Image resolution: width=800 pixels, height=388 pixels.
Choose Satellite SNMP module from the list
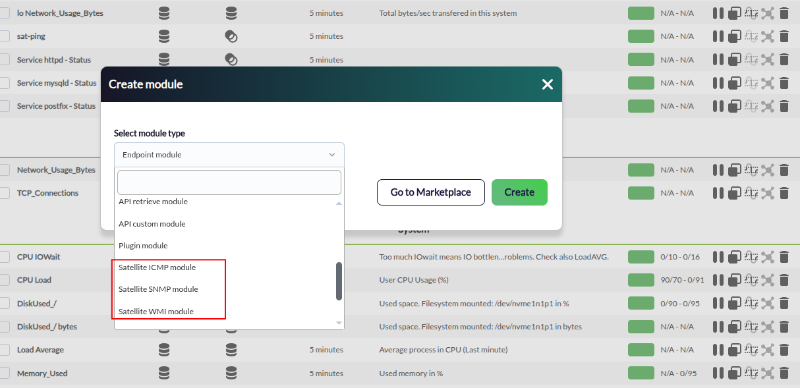click(158, 289)
